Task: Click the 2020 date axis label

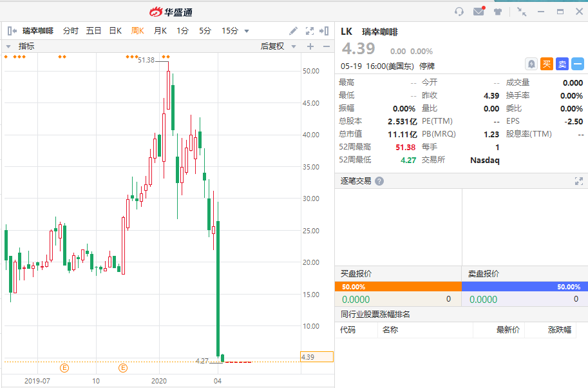Action: [159, 382]
